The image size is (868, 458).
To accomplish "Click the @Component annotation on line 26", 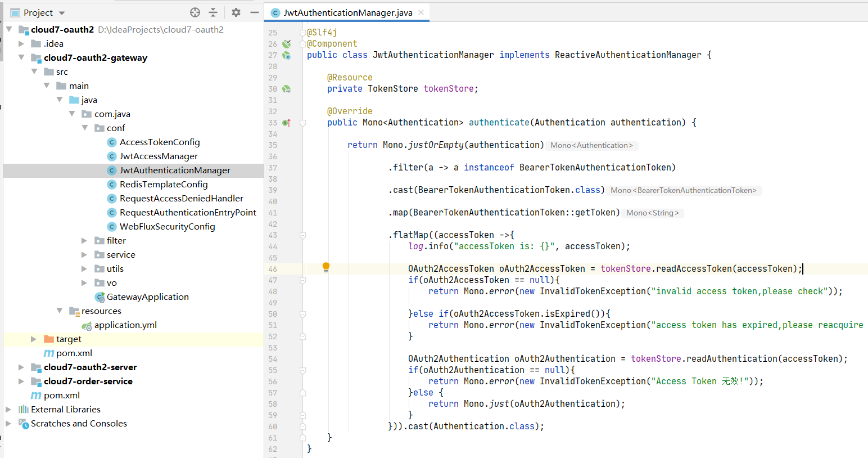I will (332, 44).
